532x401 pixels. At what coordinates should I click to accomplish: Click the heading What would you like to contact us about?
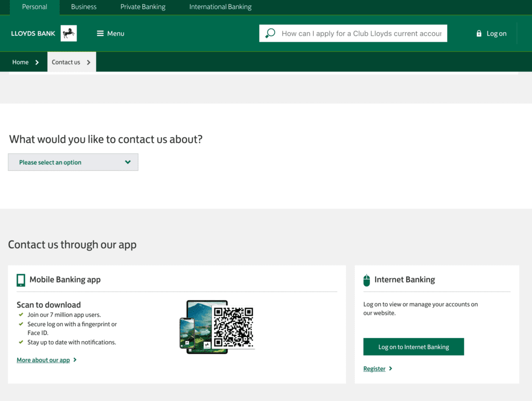[x=105, y=139]
